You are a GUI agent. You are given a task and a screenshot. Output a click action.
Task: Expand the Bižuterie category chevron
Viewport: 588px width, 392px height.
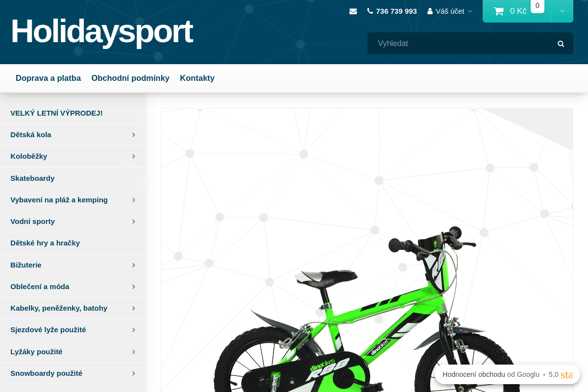(133, 265)
